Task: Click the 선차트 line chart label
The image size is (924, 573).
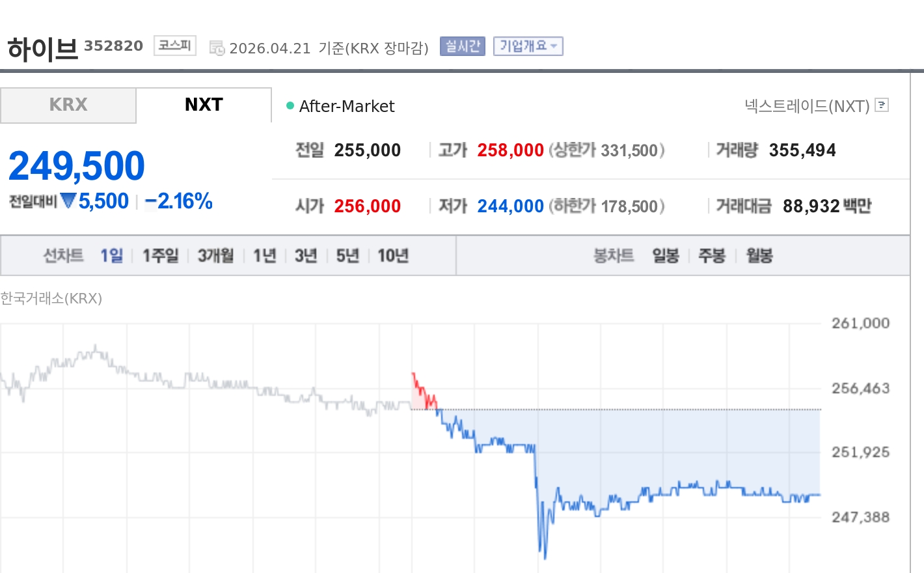Action: point(63,256)
